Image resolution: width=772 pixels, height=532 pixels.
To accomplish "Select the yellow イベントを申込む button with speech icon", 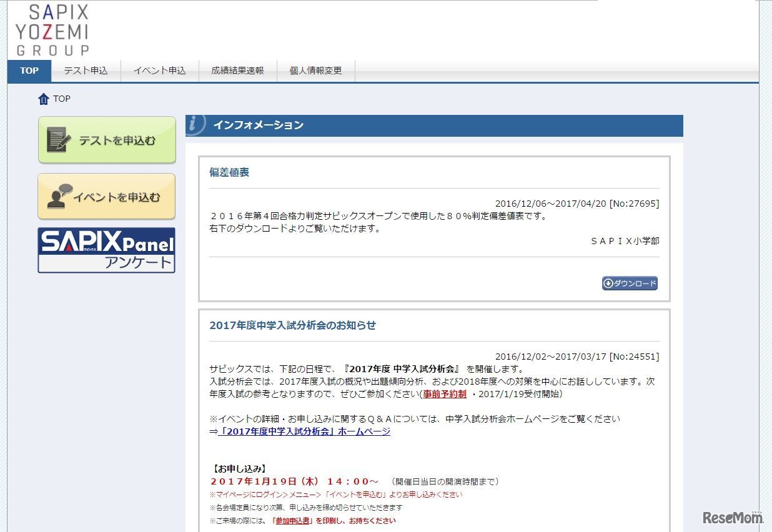I will [106, 196].
